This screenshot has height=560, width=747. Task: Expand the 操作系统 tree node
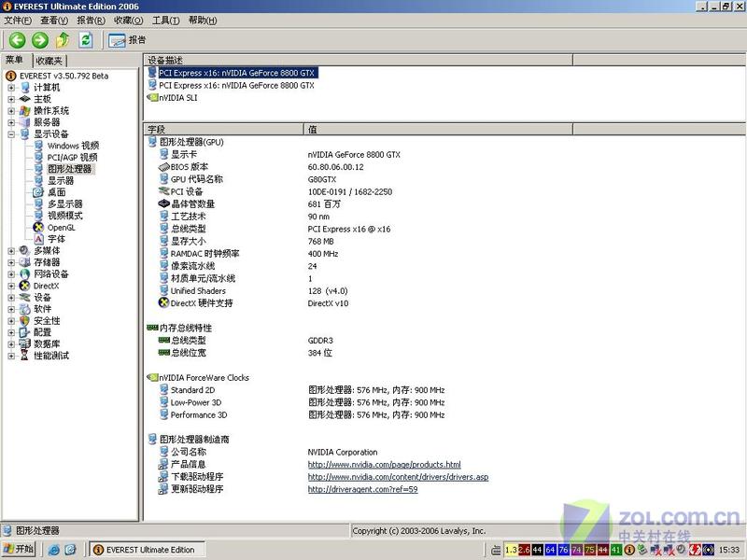click(x=11, y=111)
